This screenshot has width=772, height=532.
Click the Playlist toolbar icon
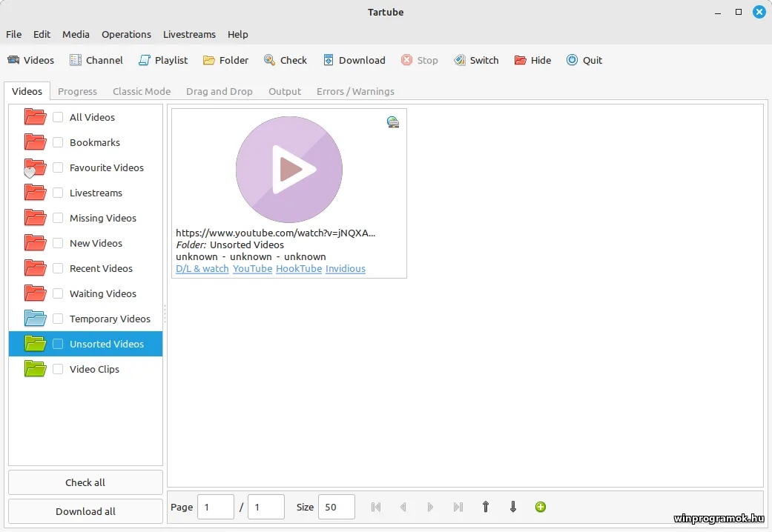145,60
